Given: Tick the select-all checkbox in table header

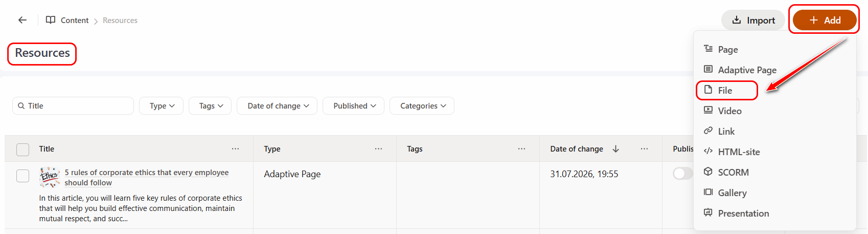Looking at the screenshot, I should click(23, 150).
